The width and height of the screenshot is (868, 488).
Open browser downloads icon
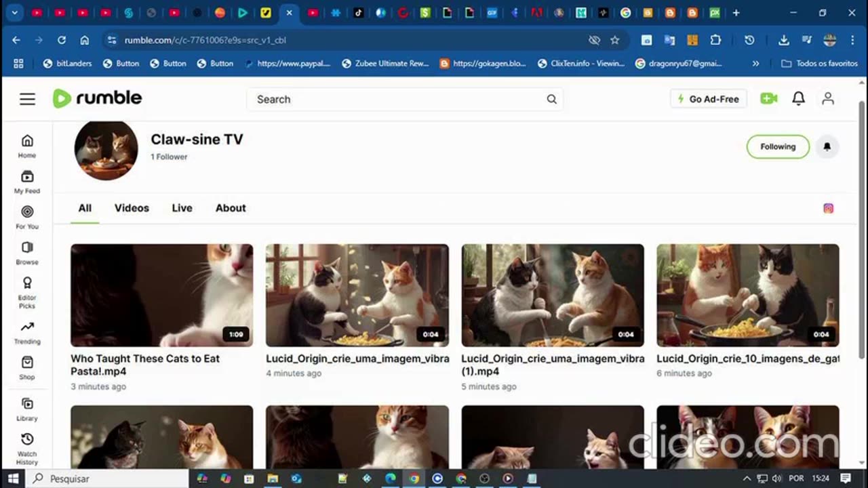(783, 40)
